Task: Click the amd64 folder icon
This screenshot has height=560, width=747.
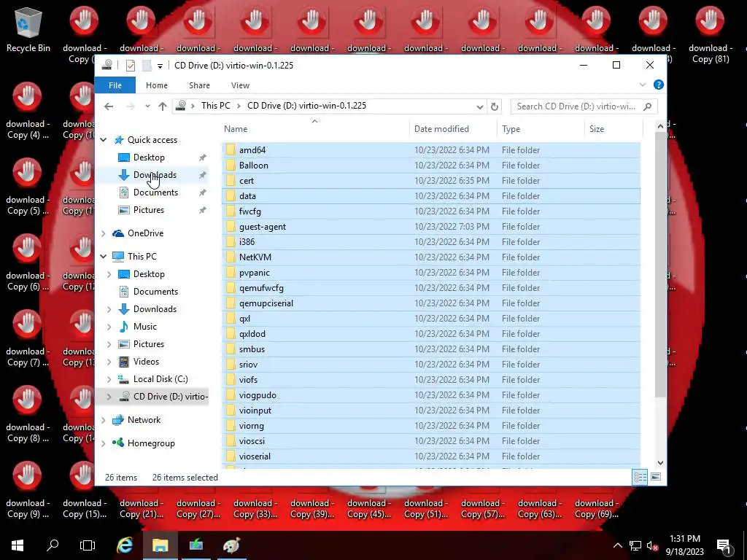Action: (231, 150)
